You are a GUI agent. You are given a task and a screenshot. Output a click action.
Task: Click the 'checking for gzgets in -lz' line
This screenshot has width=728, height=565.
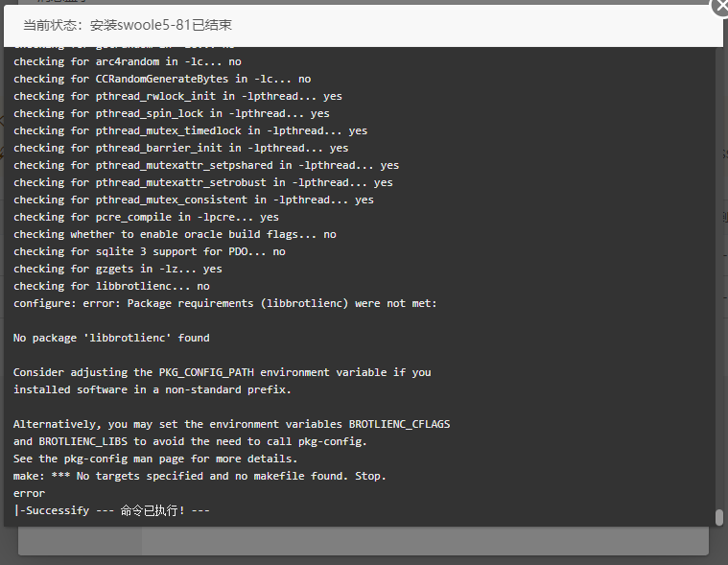[x=118, y=270]
